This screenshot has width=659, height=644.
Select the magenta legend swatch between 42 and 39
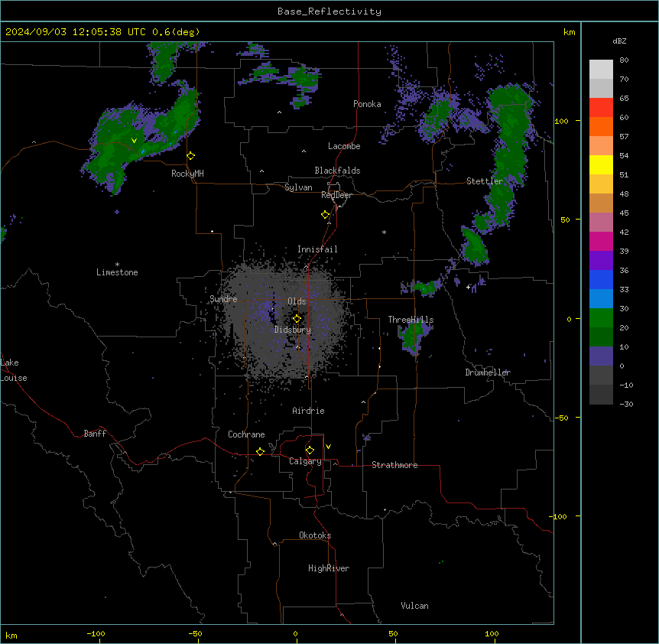coord(601,241)
